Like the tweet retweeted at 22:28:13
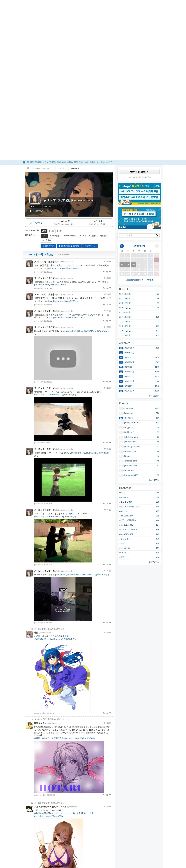The image size is (186, 868). click(110, 713)
